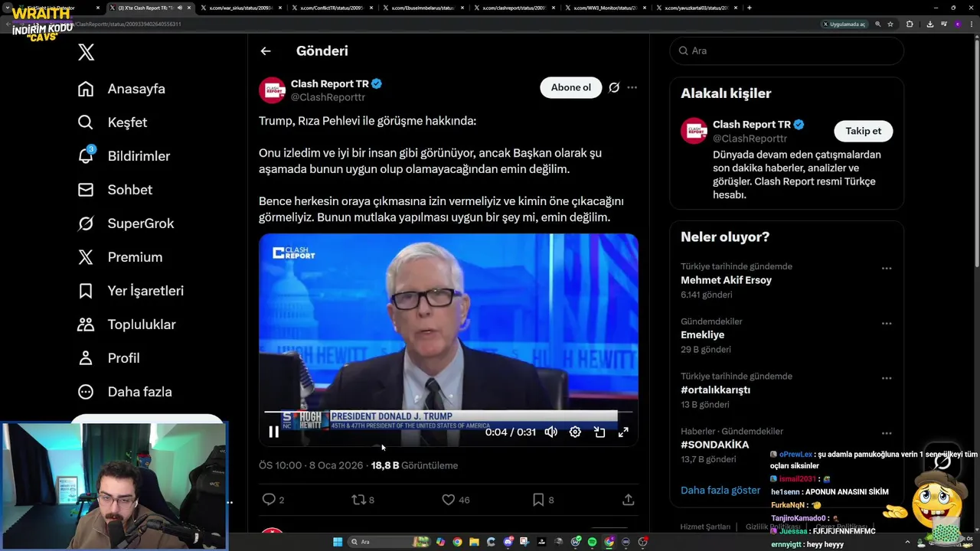Open Emekliye trend

pos(702,335)
